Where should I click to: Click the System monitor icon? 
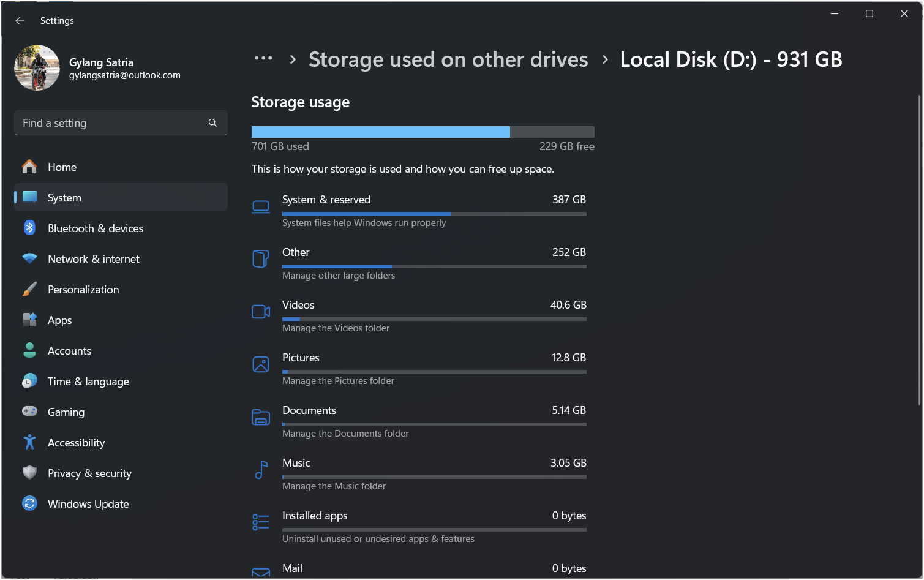tap(29, 197)
